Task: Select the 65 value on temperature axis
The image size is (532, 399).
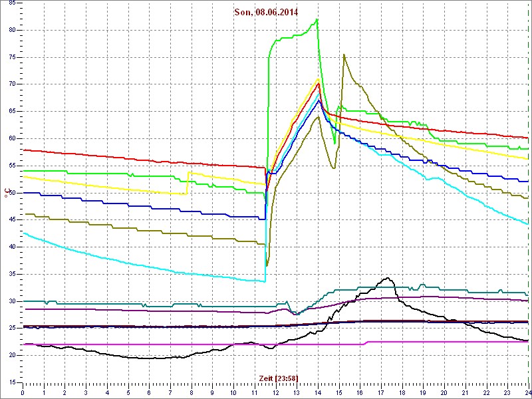Action: coord(11,112)
